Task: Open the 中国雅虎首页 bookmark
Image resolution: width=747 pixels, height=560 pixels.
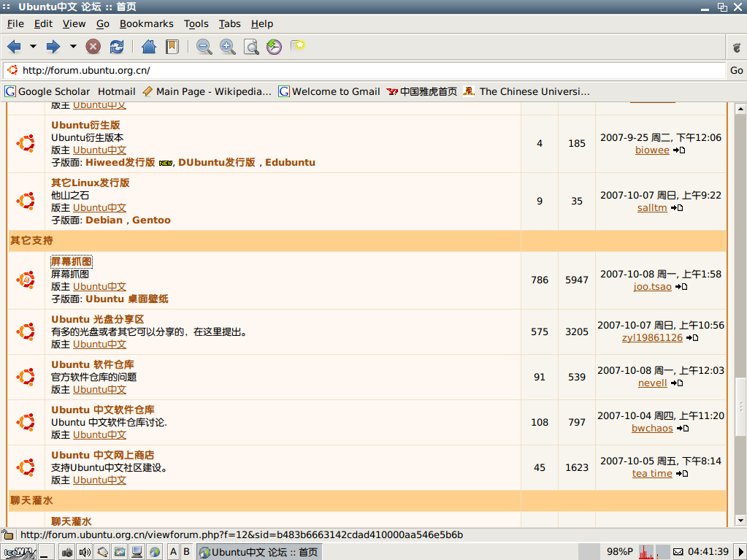Action: 421,91
